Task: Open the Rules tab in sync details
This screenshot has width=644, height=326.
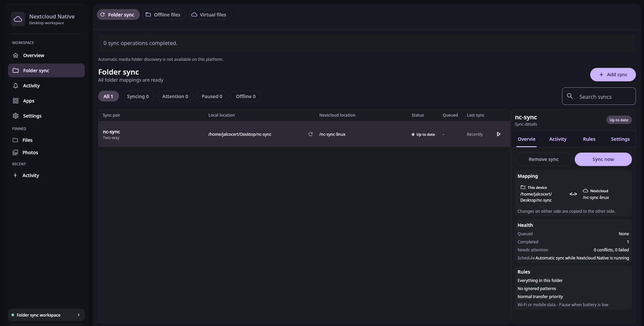Action: point(589,139)
